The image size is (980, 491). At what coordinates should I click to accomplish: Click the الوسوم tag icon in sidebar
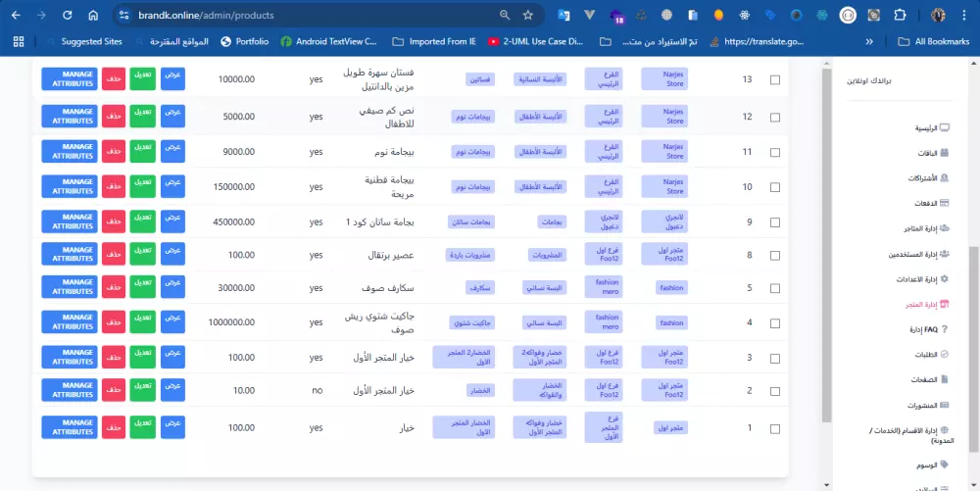(945, 465)
